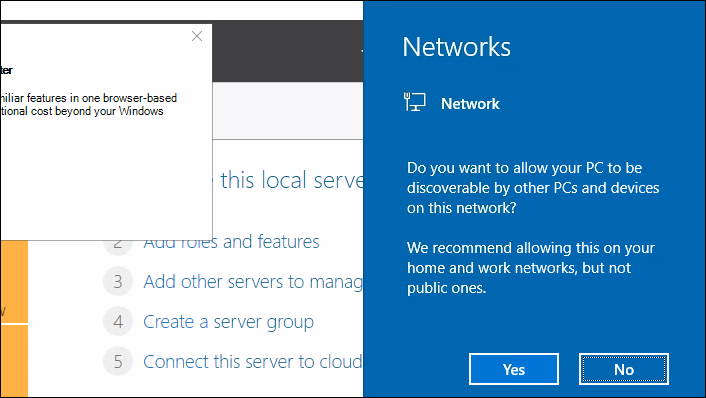The height and width of the screenshot is (398, 706).
Task: Select the Network connection label
Action: tap(470, 104)
